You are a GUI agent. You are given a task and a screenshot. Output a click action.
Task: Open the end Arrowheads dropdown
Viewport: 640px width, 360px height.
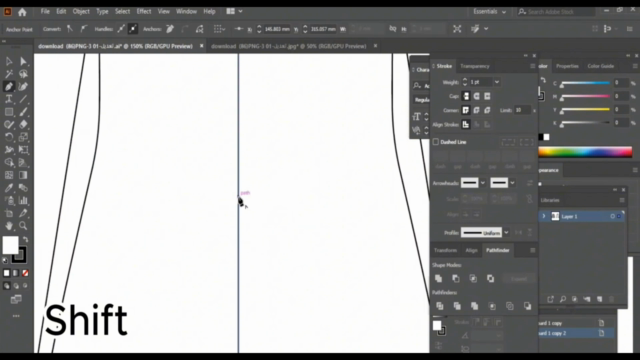512,183
